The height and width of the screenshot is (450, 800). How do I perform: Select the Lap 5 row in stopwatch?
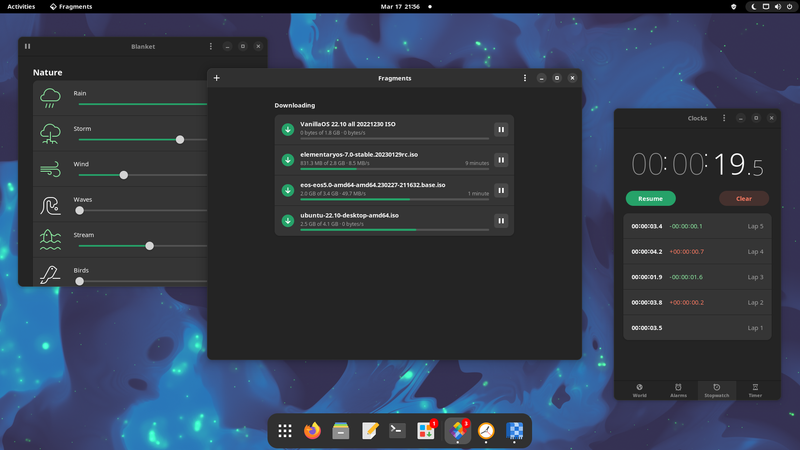pyautogui.click(x=697, y=226)
